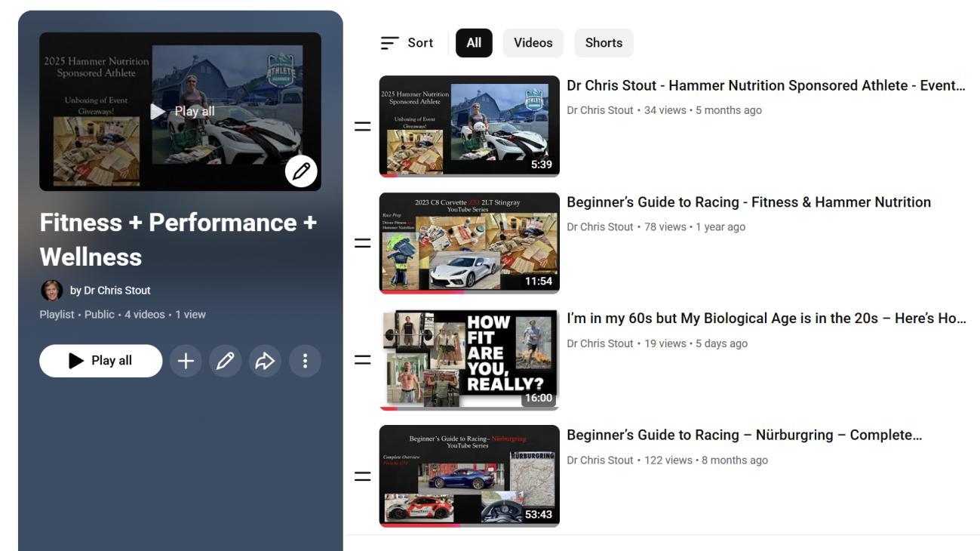Image resolution: width=980 pixels, height=551 pixels.
Task: Open the 'by Dr Chris Stout' channel link
Action: tap(110, 291)
